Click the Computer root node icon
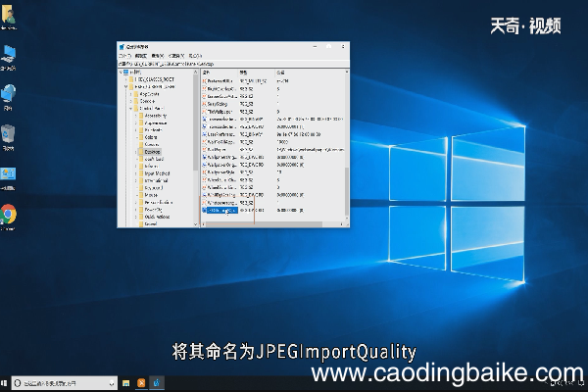The height and width of the screenshot is (392, 588). [x=126, y=72]
